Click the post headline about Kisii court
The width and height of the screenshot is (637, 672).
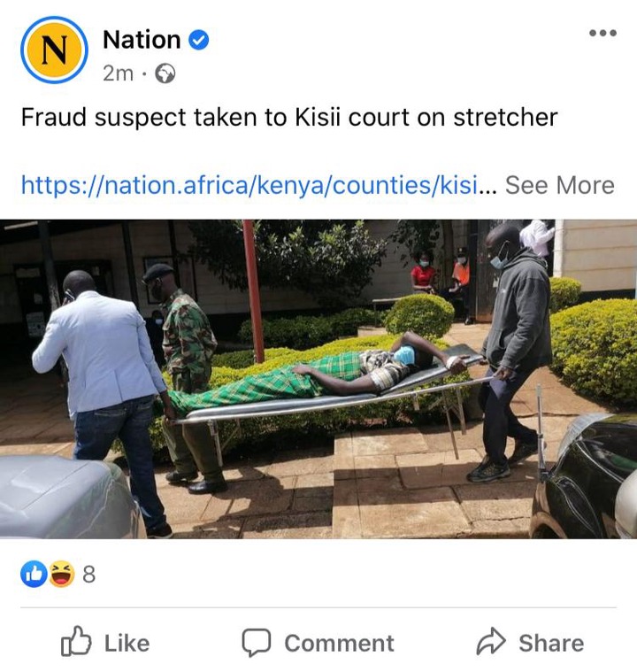(x=289, y=118)
